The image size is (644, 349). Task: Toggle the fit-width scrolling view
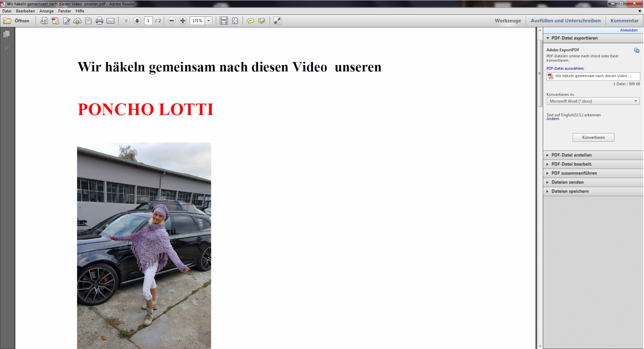click(224, 21)
